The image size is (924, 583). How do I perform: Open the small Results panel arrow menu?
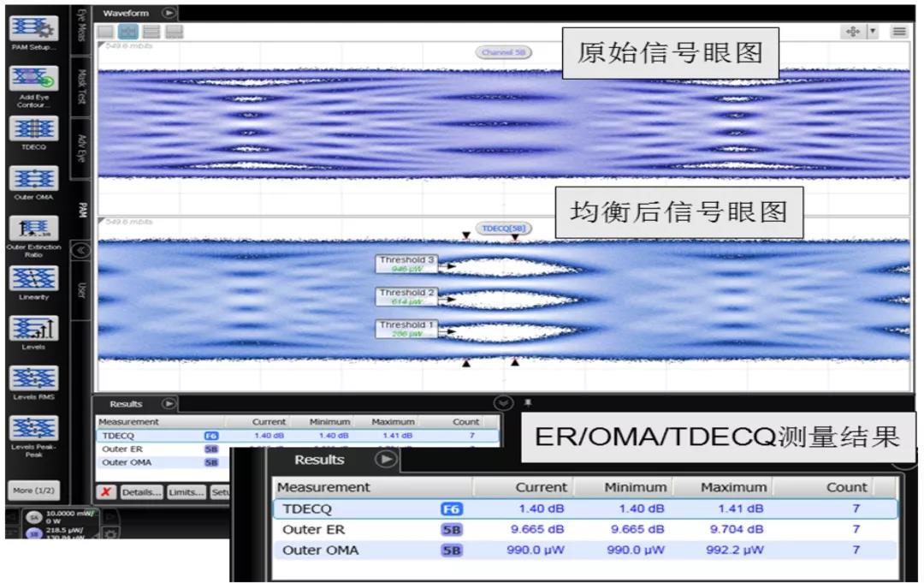tap(169, 403)
